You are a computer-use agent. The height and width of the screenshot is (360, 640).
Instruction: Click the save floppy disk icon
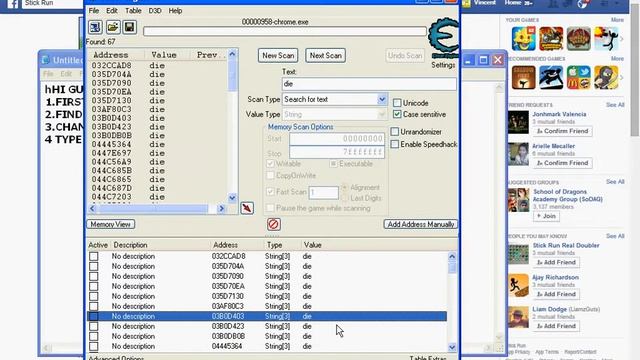[x=130, y=27]
